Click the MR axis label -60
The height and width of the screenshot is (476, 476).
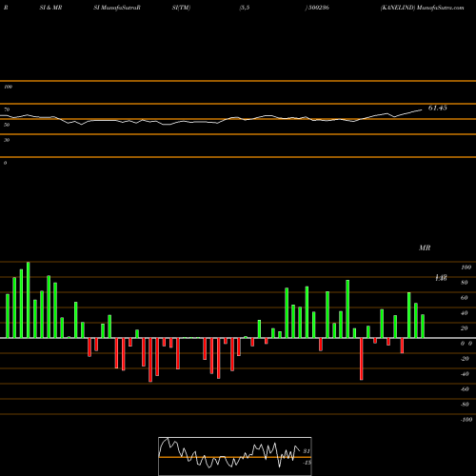[x=465, y=389]
